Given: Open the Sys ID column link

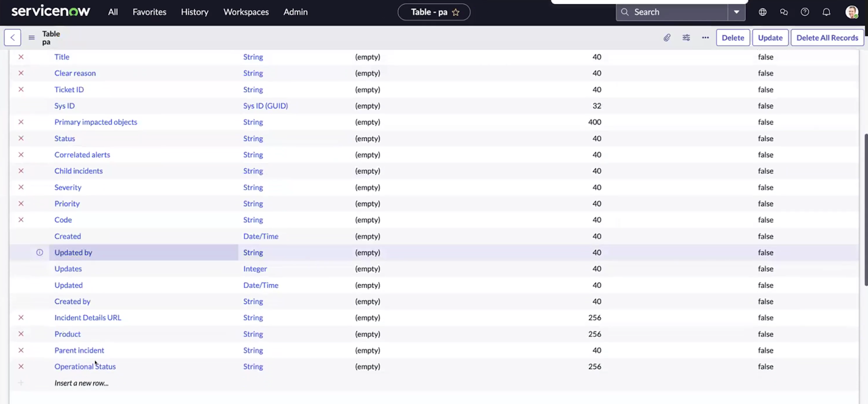Looking at the screenshot, I should (x=65, y=106).
